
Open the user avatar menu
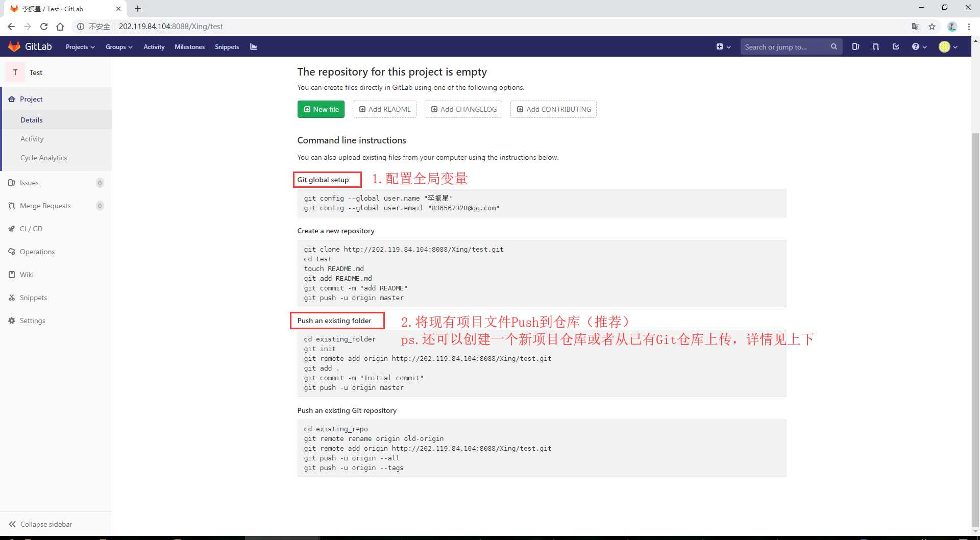point(948,46)
